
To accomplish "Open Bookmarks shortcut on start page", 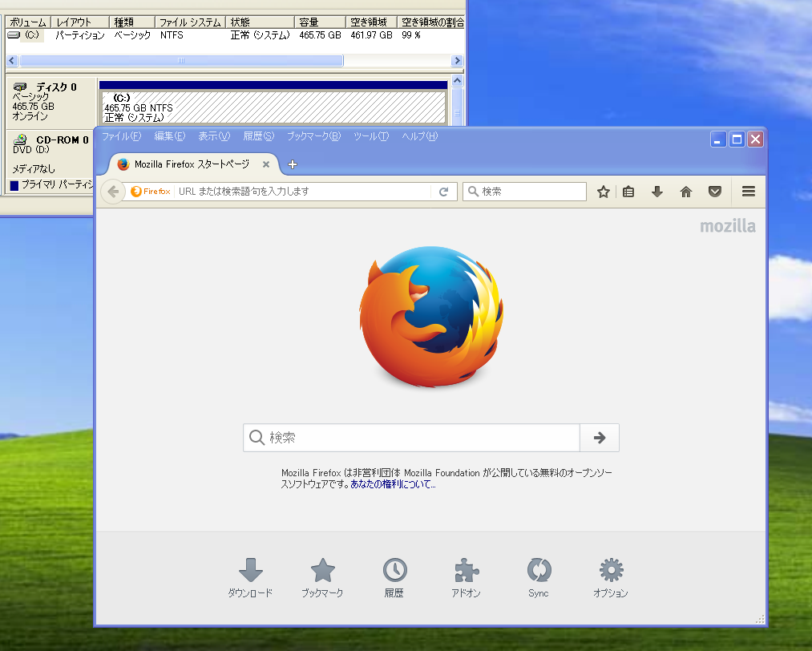I will point(322,577).
